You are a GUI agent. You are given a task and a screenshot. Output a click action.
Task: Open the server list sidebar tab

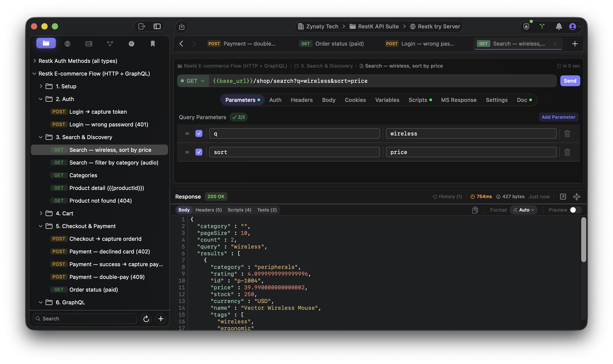point(89,44)
